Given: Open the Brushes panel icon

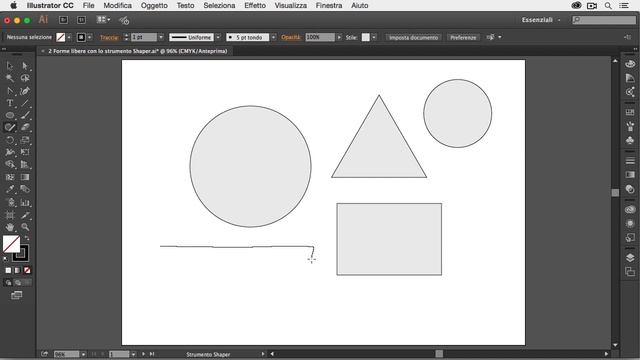Looking at the screenshot, I should click(630, 127).
